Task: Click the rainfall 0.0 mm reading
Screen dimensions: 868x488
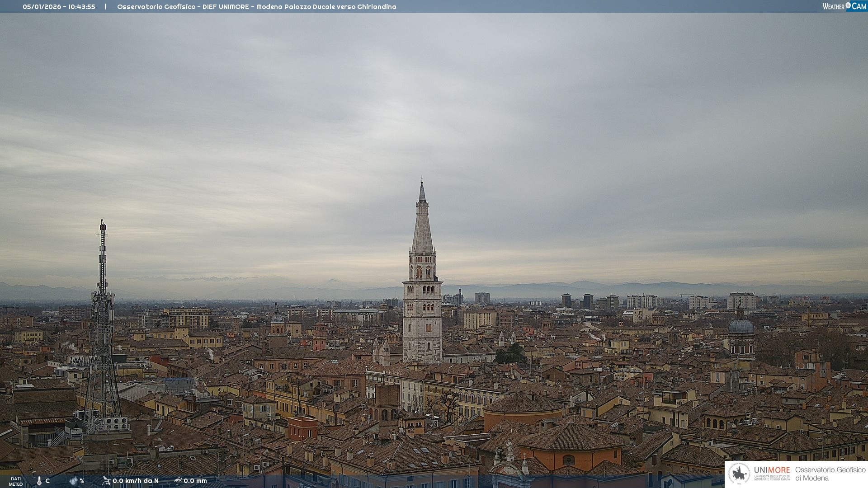Action: coord(195,481)
